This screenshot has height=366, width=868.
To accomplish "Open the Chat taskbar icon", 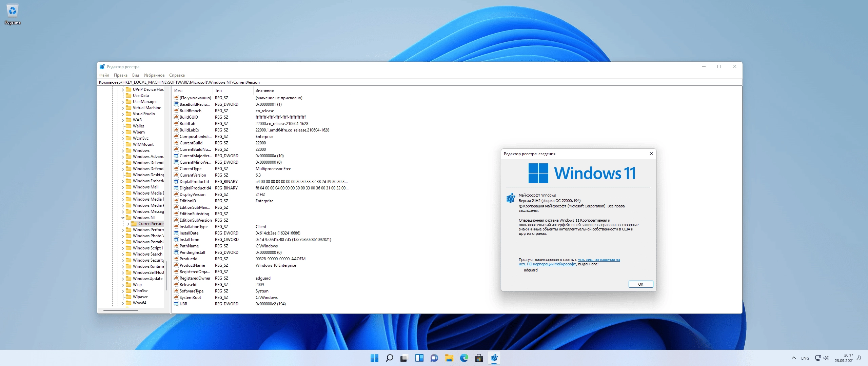I will pyautogui.click(x=434, y=358).
